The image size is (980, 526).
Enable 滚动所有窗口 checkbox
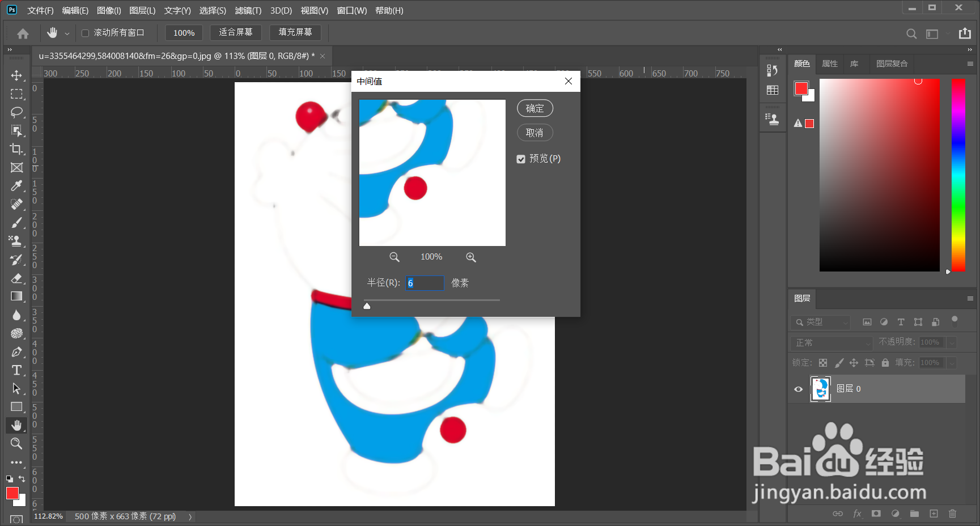coord(86,33)
